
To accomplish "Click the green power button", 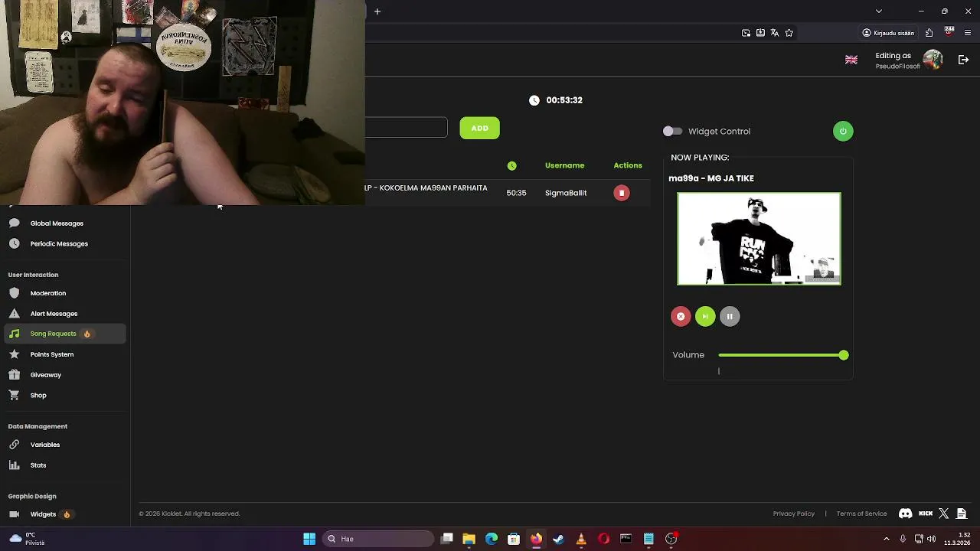I will click(x=843, y=131).
